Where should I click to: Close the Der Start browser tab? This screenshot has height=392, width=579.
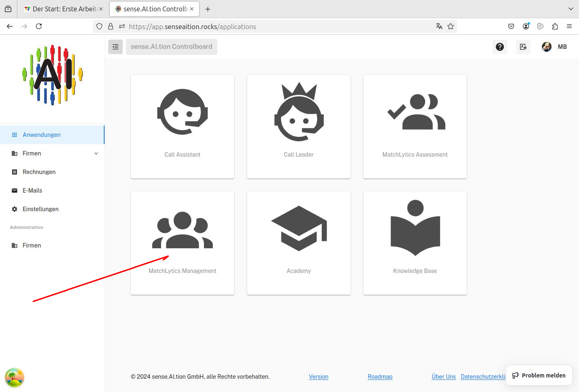click(x=101, y=9)
